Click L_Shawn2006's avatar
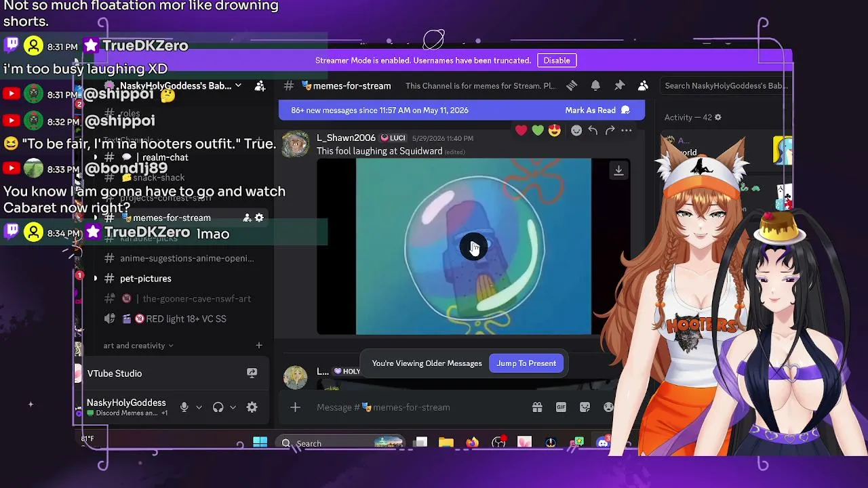Image resolution: width=868 pixels, height=488 pixels. tap(295, 144)
